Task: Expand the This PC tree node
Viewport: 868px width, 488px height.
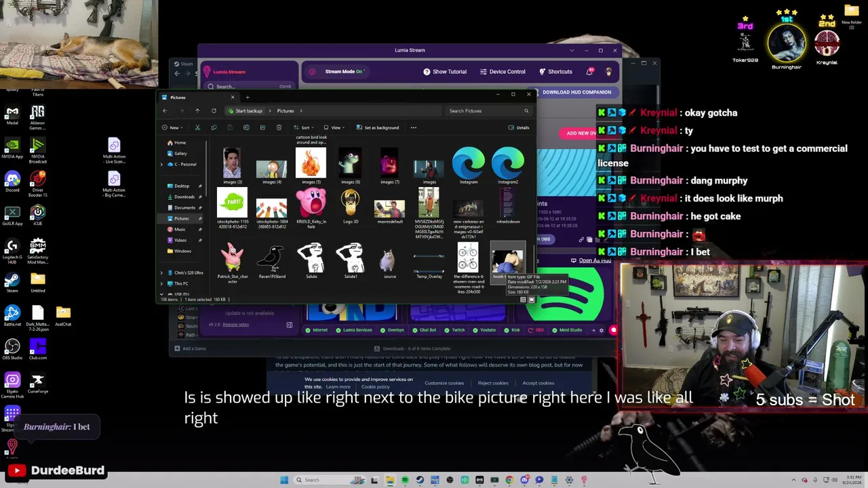Action: click(161, 283)
